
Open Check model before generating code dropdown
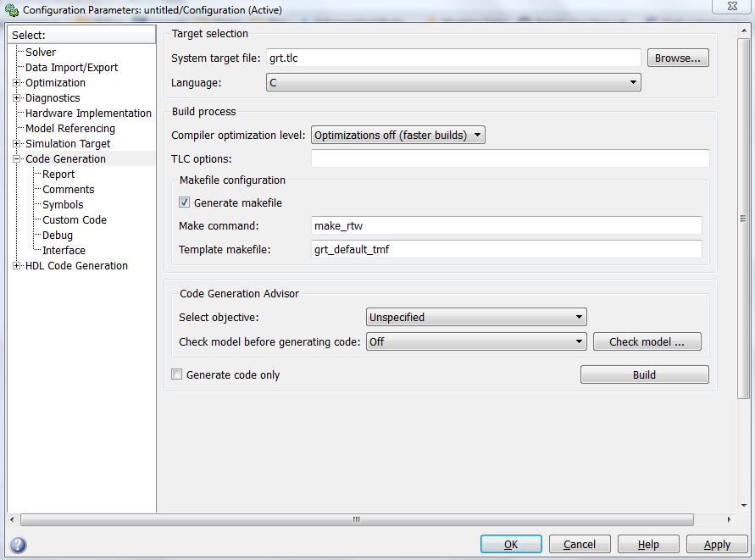click(475, 342)
